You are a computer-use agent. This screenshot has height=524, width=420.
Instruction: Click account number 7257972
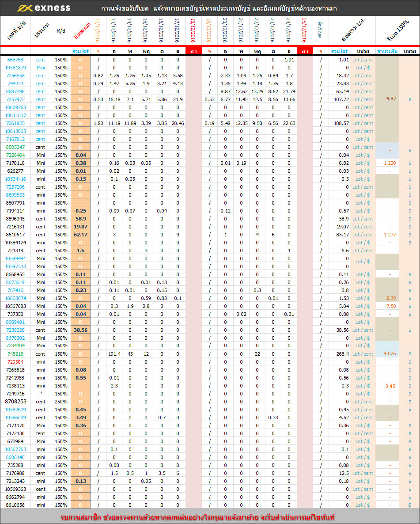coord(15,99)
